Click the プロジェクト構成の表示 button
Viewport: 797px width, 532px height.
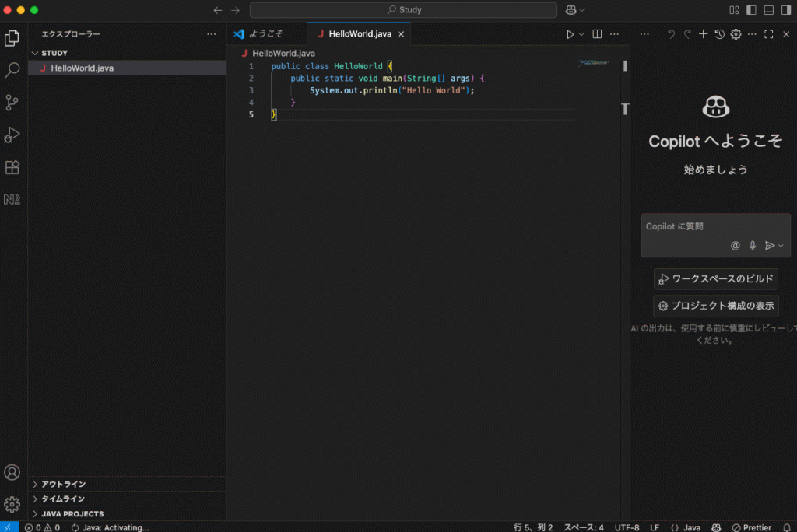click(716, 306)
